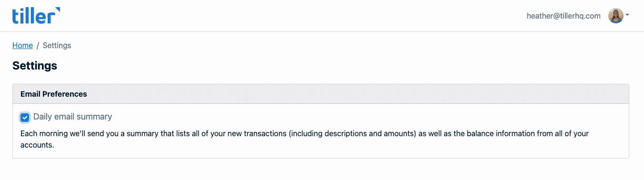The image size is (644, 180).
Task: Click the slash separator in the breadcrumb
Action: click(x=38, y=45)
